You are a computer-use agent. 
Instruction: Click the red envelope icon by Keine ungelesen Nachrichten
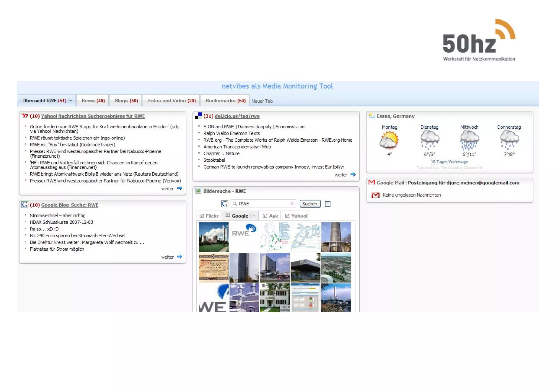pyautogui.click(x=375, y=195)
